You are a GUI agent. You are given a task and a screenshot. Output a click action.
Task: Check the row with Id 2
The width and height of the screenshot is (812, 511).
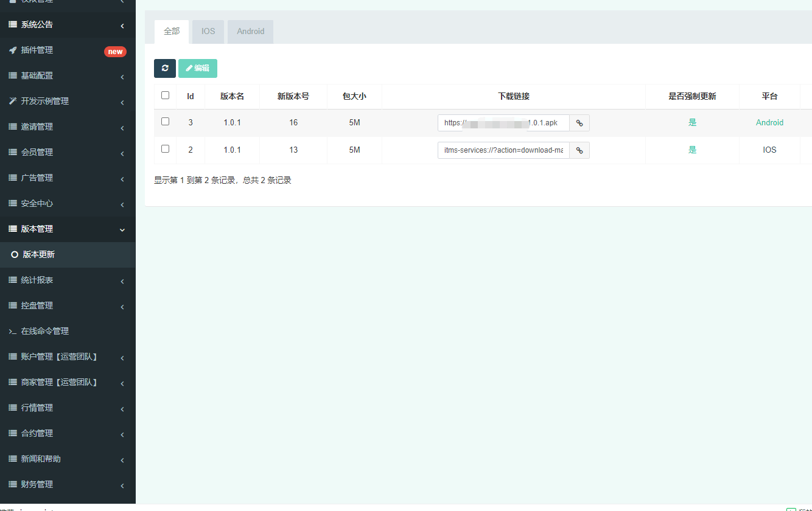click(165, 149)
